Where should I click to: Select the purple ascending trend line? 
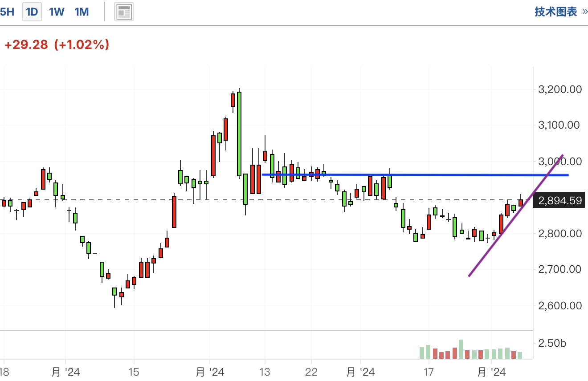(516, 215)
